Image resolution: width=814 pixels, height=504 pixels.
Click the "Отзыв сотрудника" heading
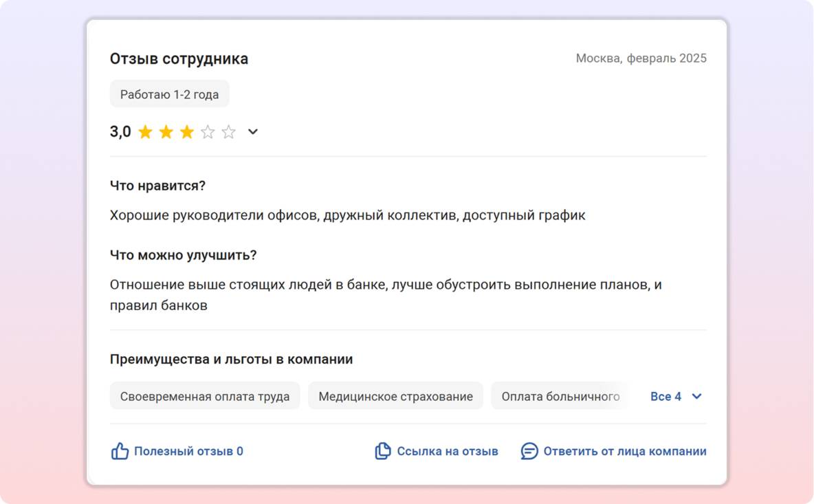tap(179, 59)
